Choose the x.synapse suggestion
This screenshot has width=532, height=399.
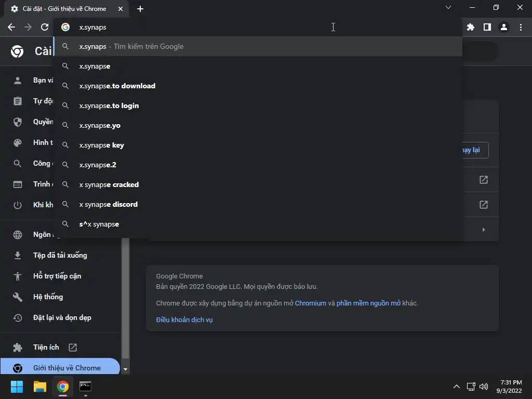(258, 66)
